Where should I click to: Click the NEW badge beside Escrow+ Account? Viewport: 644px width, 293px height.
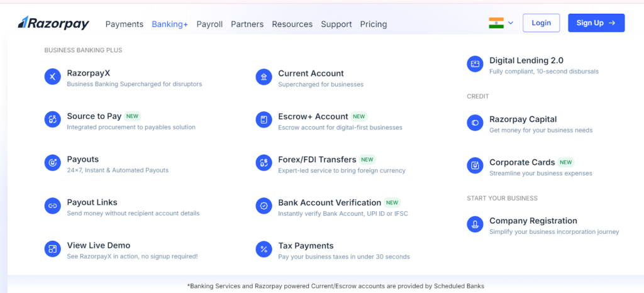point(359,116)
